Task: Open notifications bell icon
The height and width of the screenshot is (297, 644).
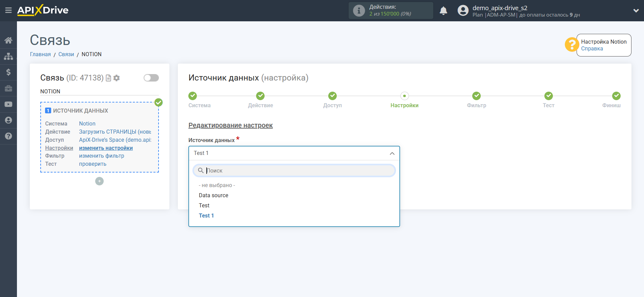Action: 443,11
